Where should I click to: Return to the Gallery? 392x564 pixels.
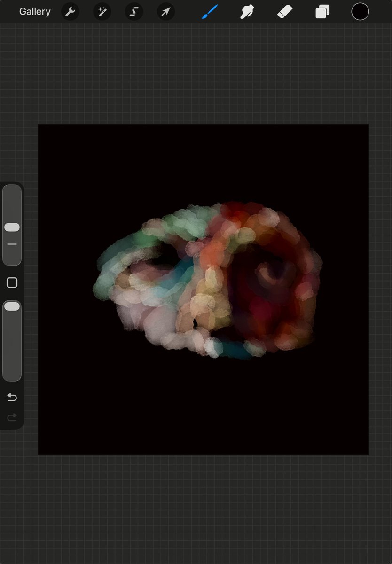pyautogui.click(x=35, y=12)
